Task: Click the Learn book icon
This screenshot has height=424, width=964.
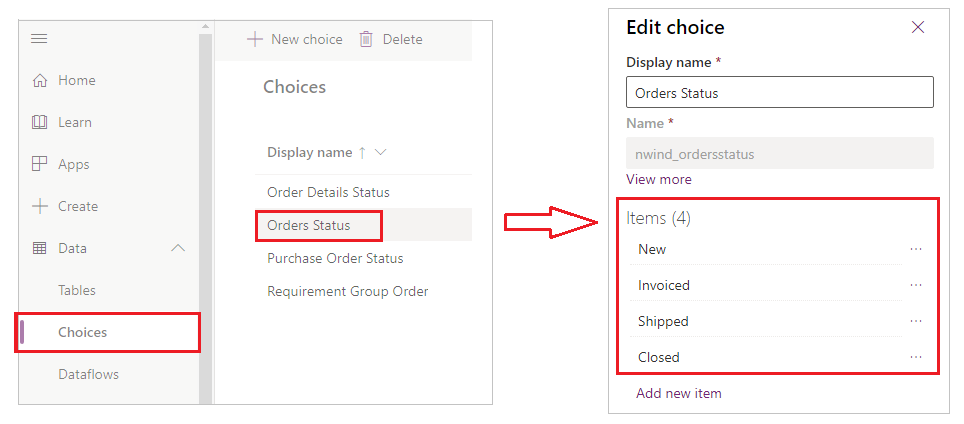Action: [40, 123]
